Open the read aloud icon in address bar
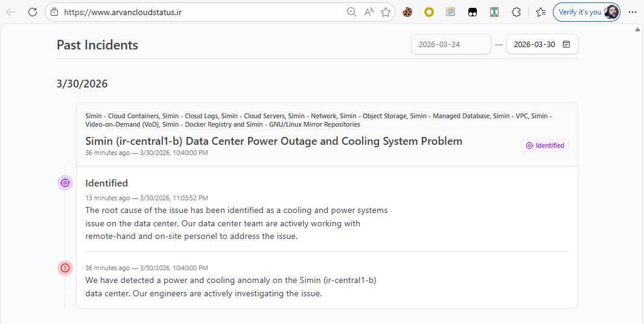Screen dimensions: 644x324 tap(369, 12)
